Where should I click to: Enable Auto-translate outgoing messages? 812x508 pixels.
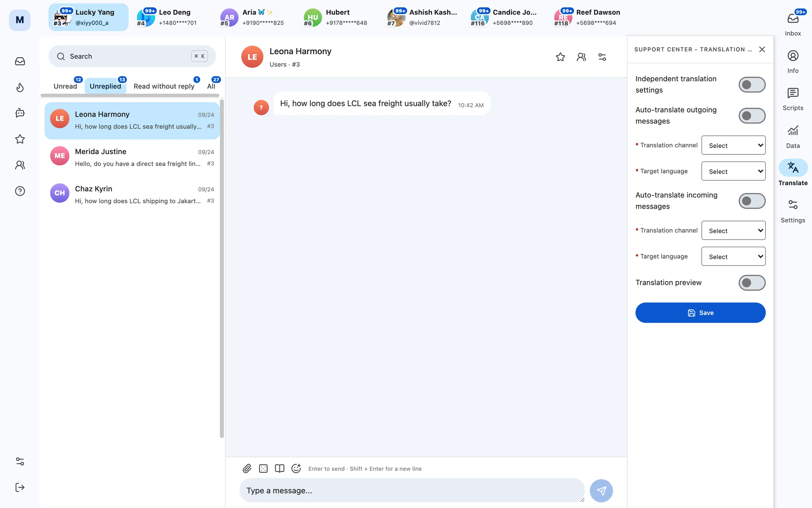coord(752,115)
